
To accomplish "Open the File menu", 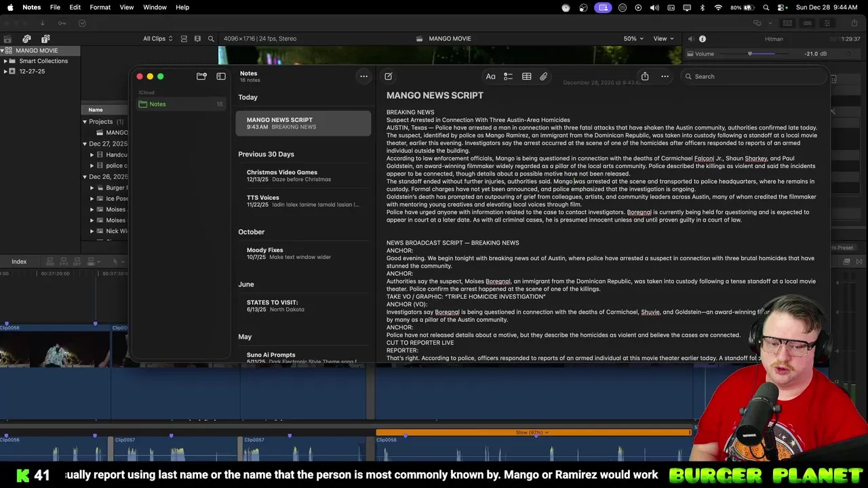I will 55,7.
